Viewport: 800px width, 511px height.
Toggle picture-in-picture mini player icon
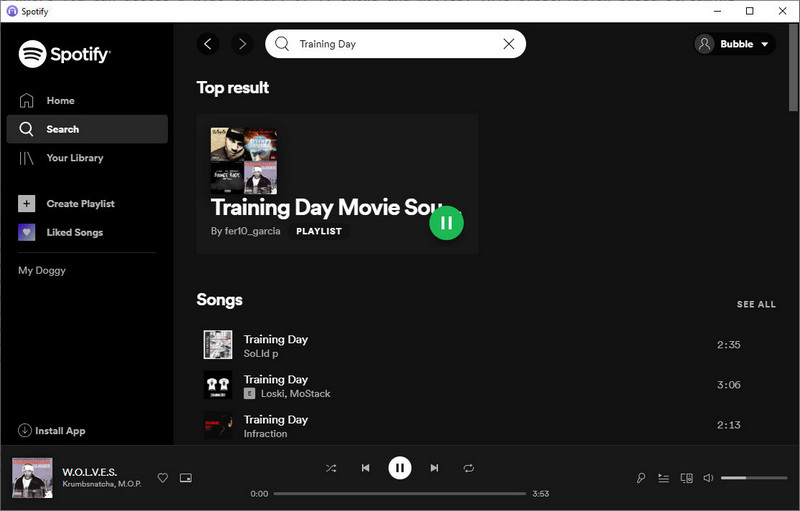pos(186,478)
